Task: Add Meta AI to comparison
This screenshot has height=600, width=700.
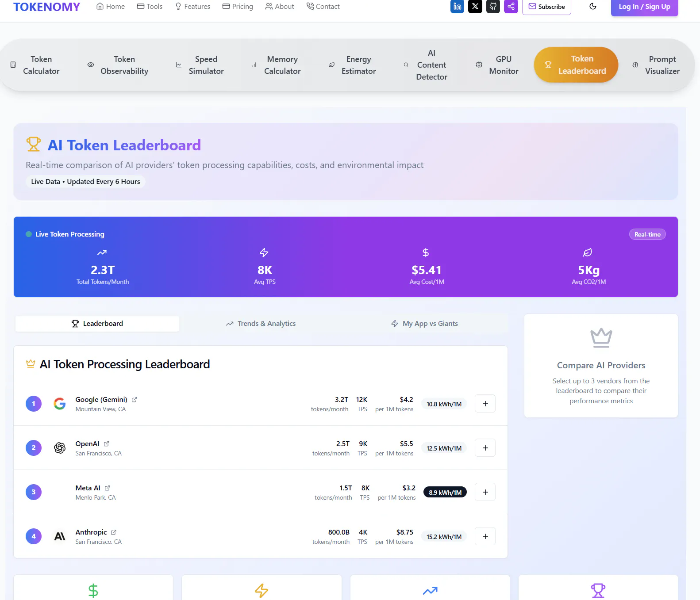Action: point(485,492)
